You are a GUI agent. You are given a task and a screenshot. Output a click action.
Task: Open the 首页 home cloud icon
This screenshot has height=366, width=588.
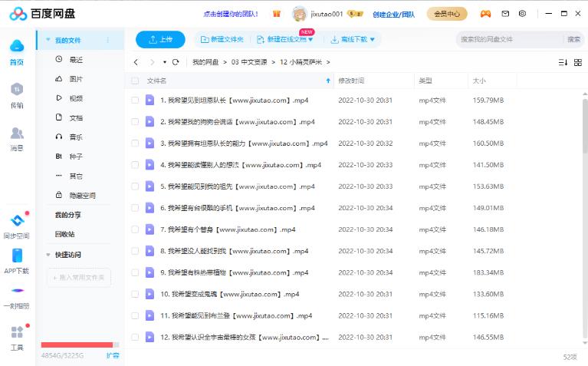click(x=17, y=46)
